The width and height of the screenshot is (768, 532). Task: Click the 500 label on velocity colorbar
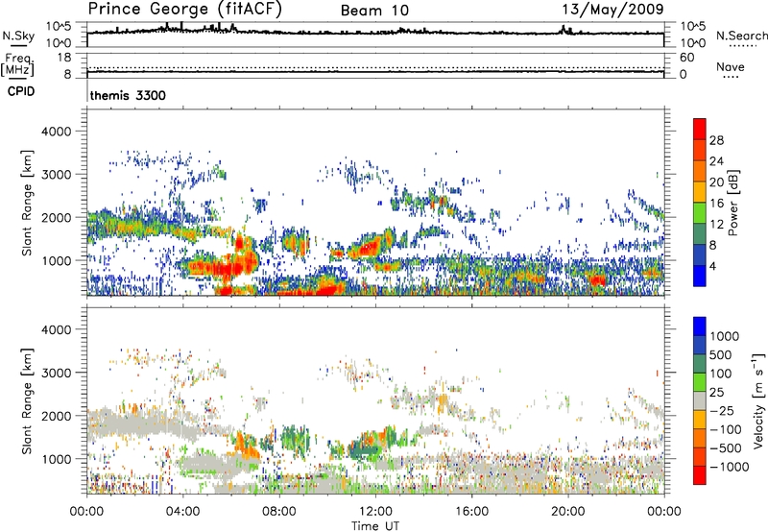[721, 355]
